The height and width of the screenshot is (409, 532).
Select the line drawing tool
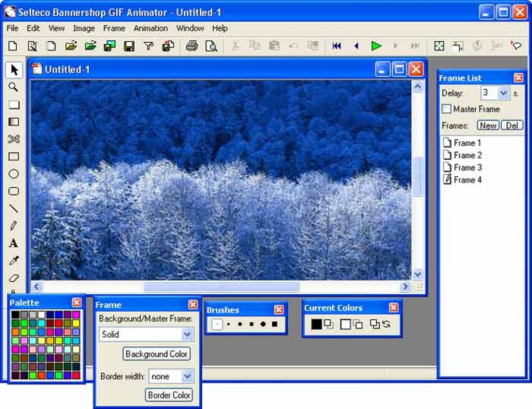point(14,208)
